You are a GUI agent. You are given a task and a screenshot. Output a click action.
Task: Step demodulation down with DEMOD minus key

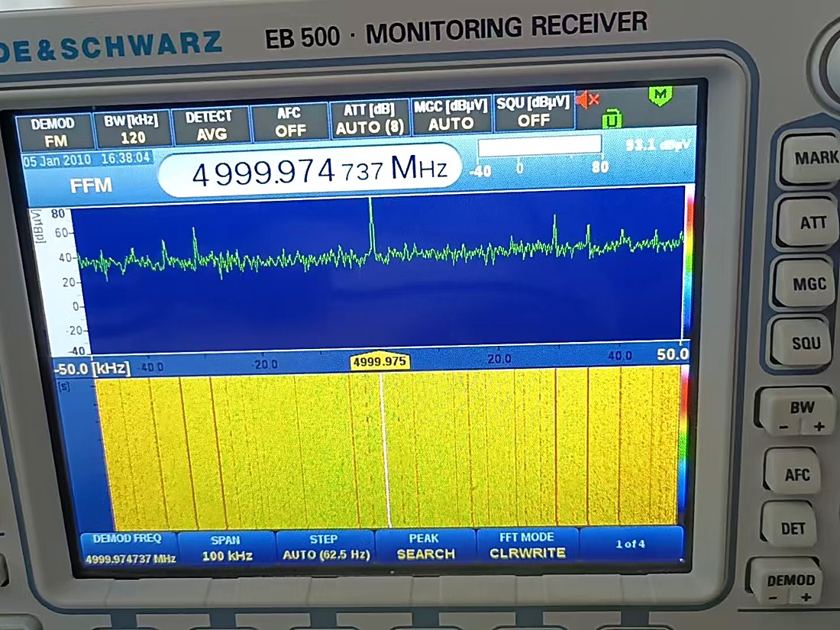(773, 597)
